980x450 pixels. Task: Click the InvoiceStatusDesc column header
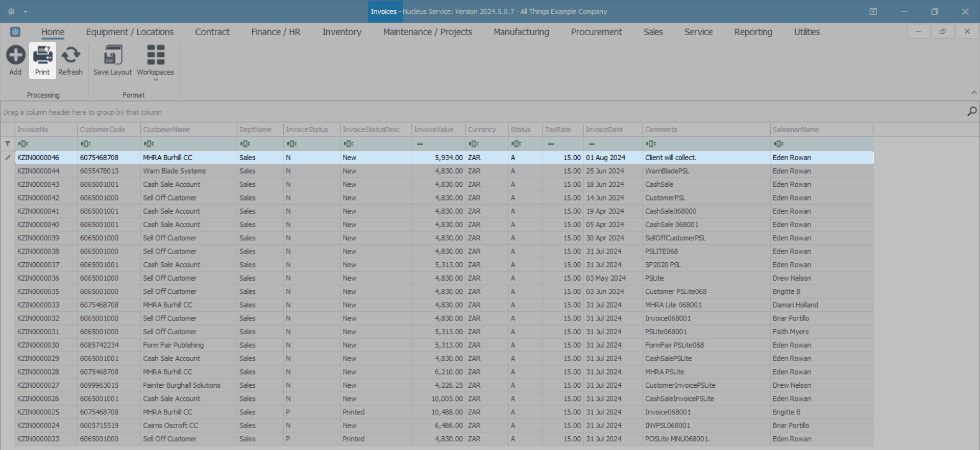click(x=376, y=130)
